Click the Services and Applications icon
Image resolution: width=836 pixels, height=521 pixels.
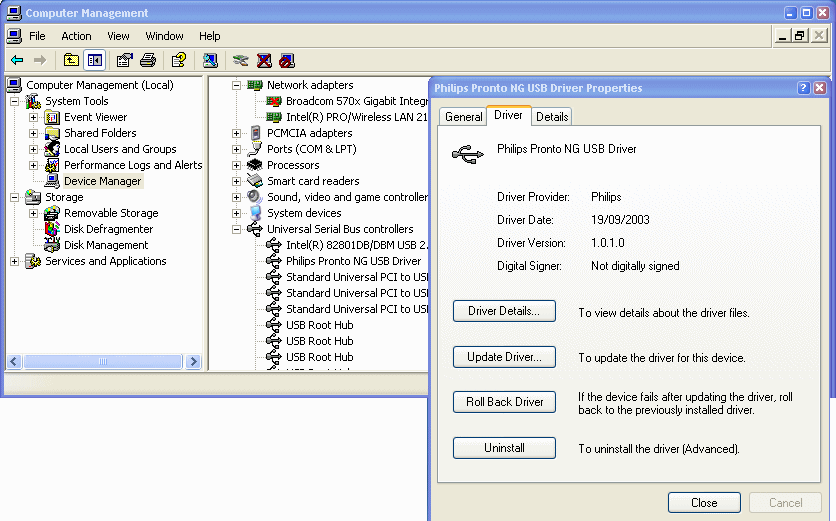(x=33, y=261)
